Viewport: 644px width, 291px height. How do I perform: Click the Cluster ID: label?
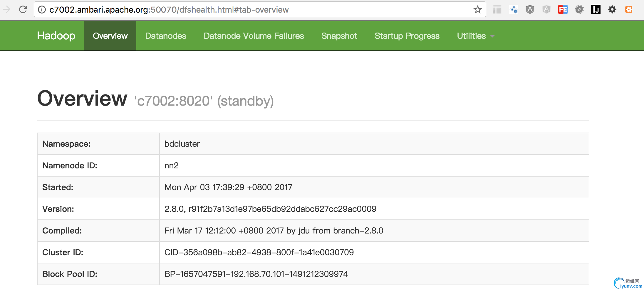click(63, 252)
